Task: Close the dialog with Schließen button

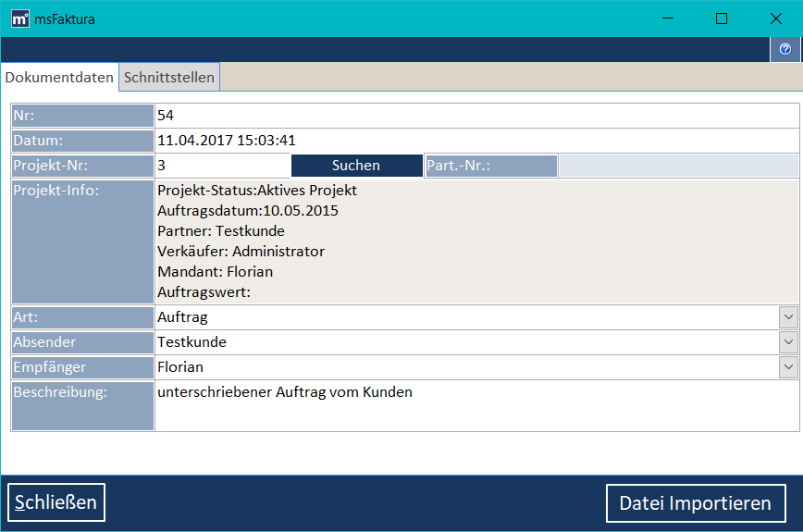Action: click(56, 502)
